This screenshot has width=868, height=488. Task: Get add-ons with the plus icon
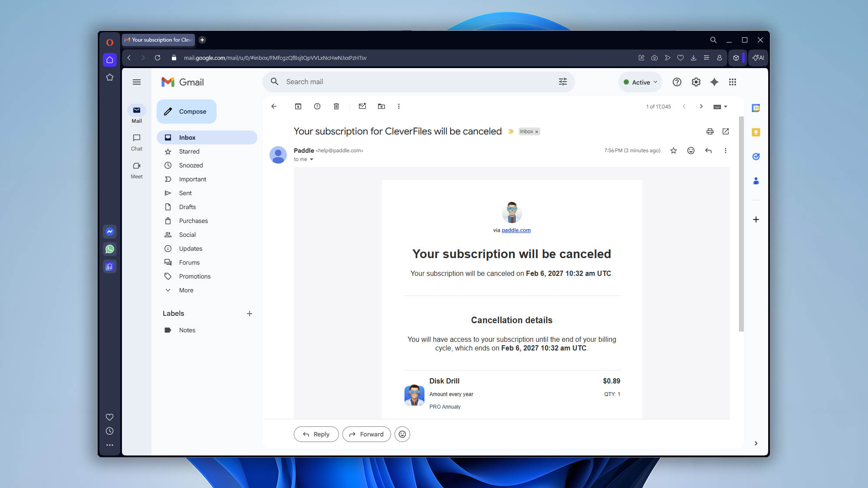(x=756, y=219)
